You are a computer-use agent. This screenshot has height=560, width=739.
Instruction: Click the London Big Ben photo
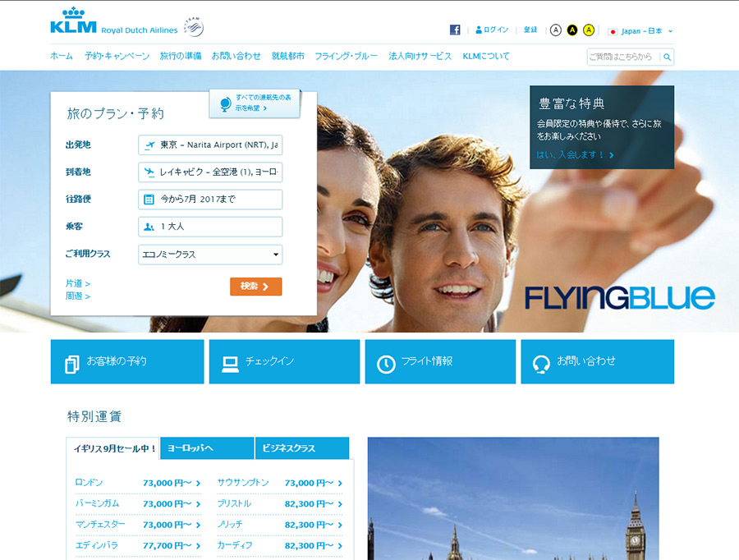click(513, 498)
